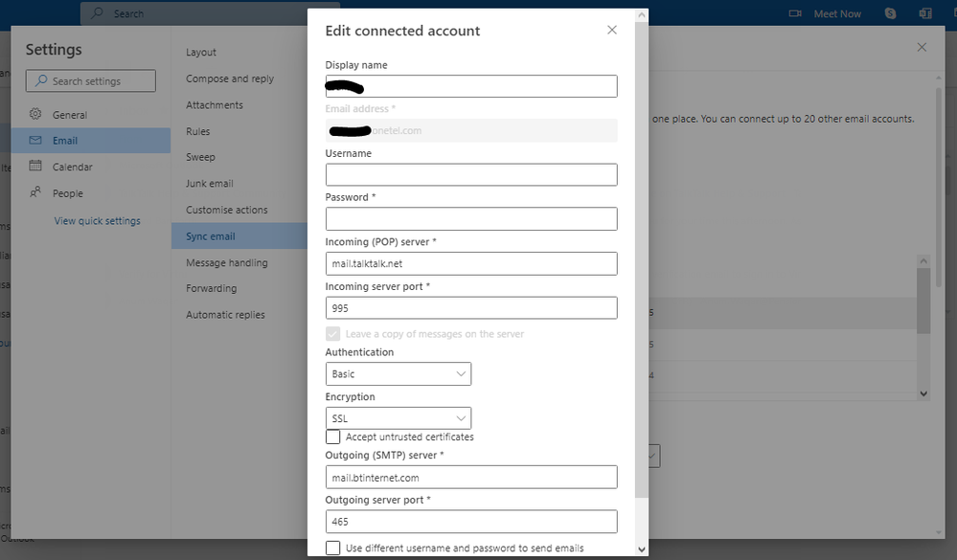Open the Authentication dropdown
957x560 pixels.
(x=398, y=373)
